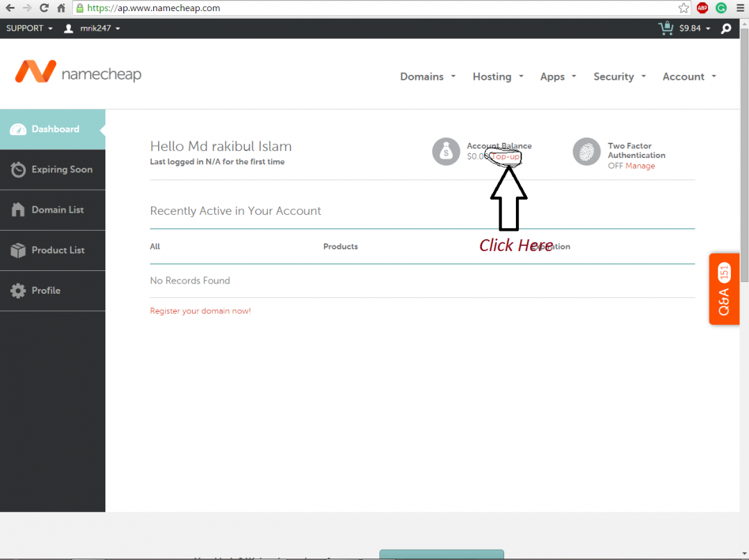The width and height of the screenshot is (749, 560).
Task: Open the mrik247 user dropdown
Action: (92, 28)
